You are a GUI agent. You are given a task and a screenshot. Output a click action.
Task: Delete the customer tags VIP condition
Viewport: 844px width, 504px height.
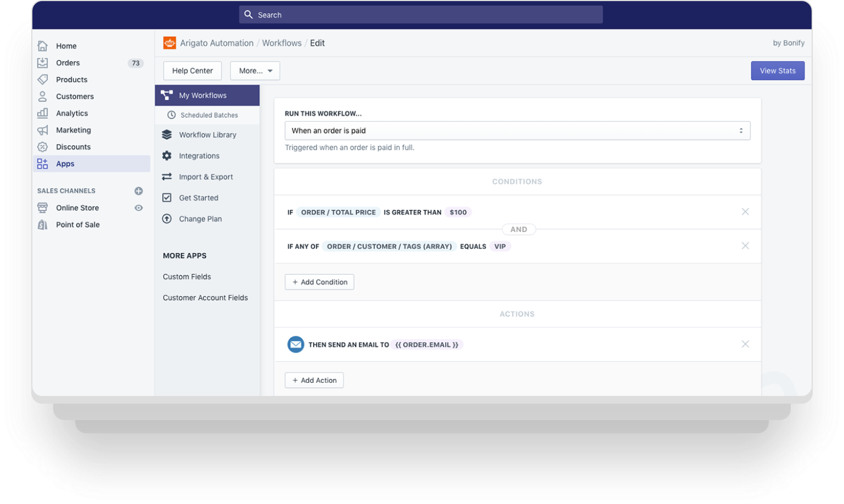click(745, 246)
